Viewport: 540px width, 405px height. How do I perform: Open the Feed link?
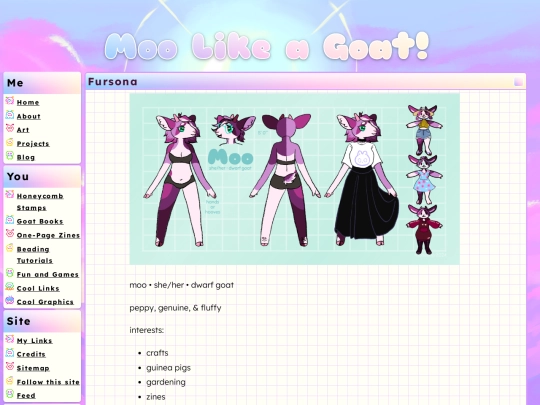[26, 396]
